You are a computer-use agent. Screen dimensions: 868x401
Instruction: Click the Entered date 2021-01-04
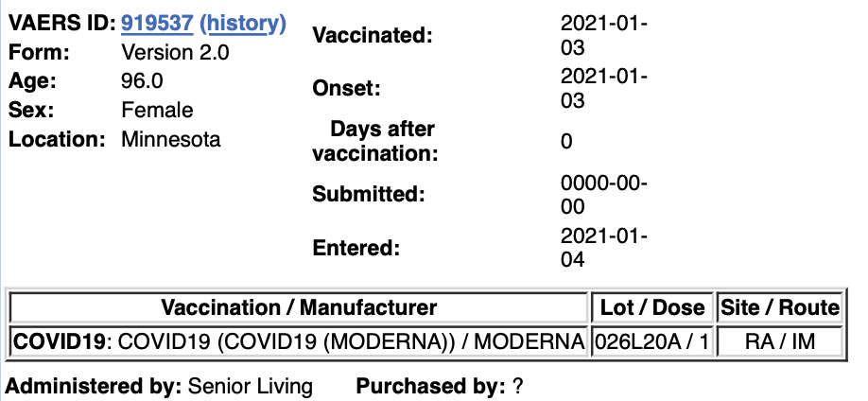604,248
